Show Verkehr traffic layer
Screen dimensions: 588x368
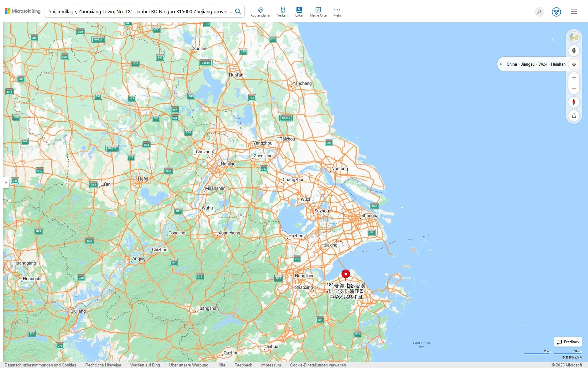click(283, 12)
